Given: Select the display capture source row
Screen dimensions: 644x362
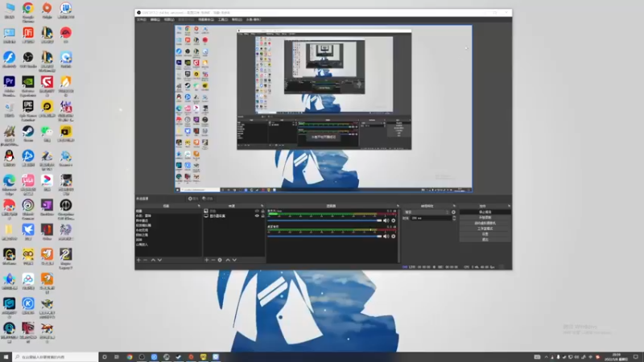Looking at the screenshot, I should 234,216.
